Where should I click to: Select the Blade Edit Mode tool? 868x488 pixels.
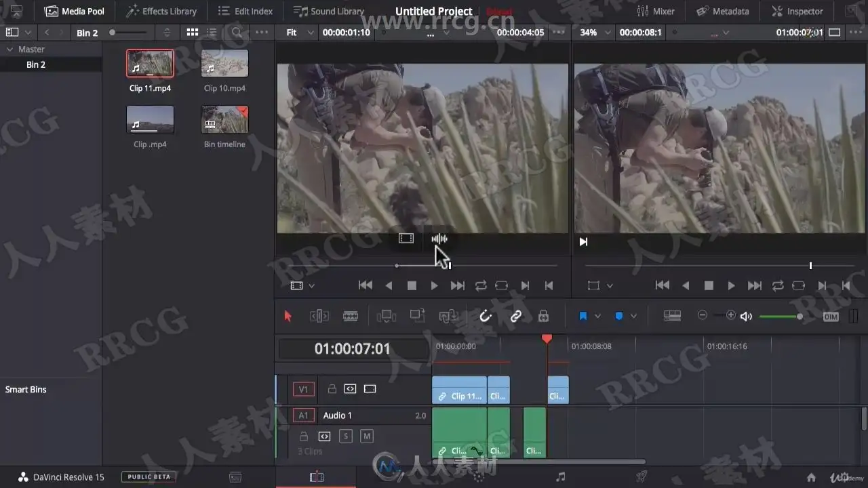coord(351,316)
